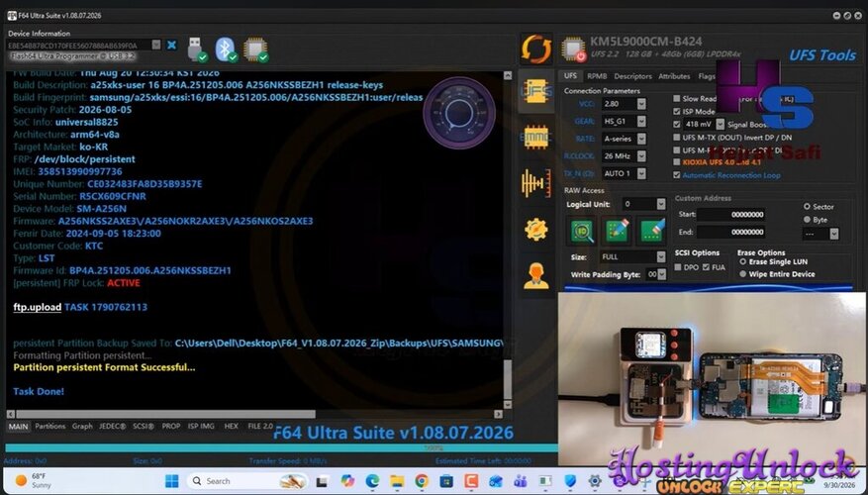Viewport: 868px width, 495px height.
Task: Switch to the HEX bottom tab
Action: point(232,426)
